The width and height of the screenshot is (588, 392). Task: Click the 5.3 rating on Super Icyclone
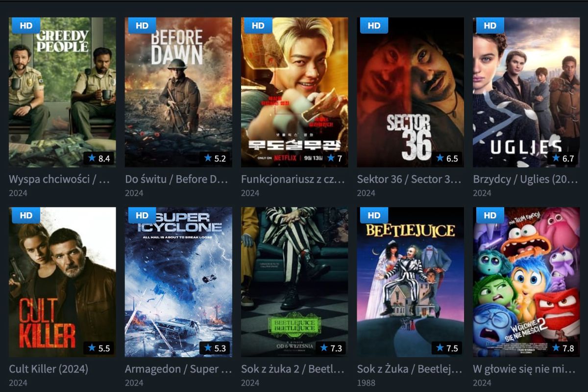click(215, 348)
